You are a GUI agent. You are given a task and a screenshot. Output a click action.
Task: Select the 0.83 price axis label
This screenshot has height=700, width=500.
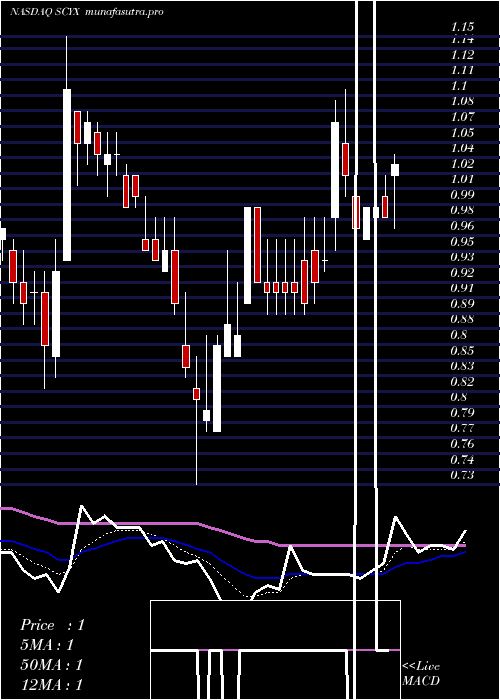462,366
